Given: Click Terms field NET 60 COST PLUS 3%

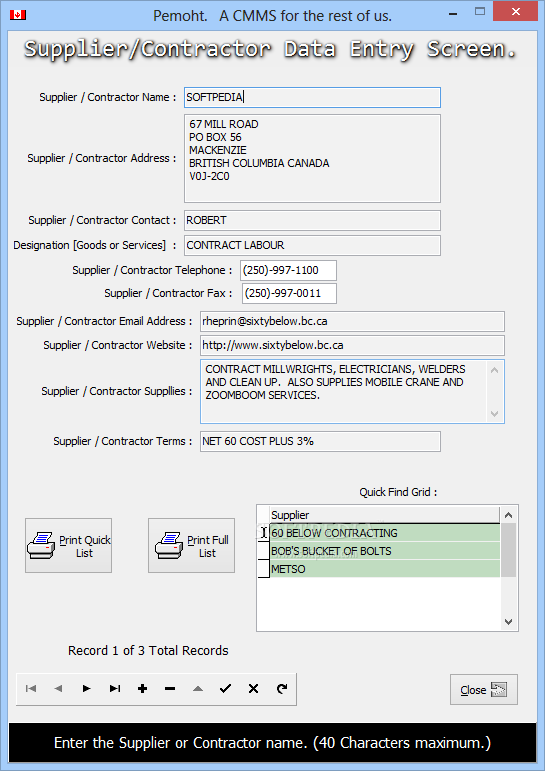Looking at the screenshot, I should [320, 442].
